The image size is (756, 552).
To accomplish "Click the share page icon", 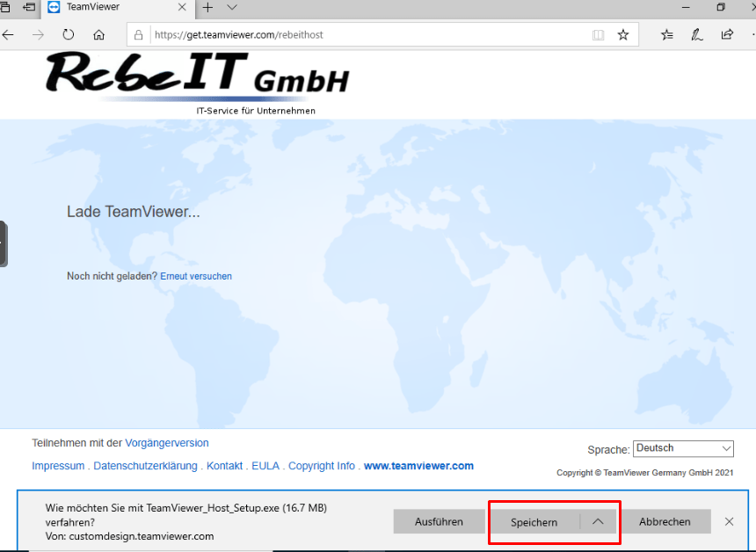I will pyautogui.click(x=727, y=34).
